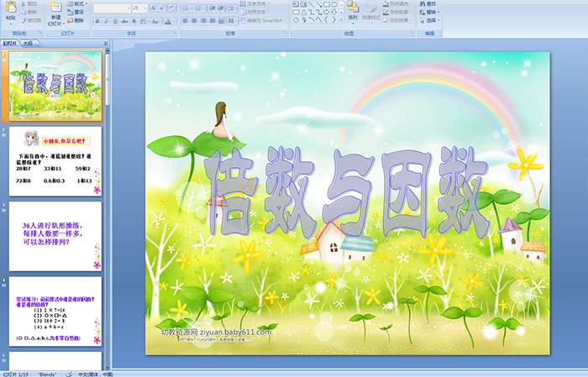Screen dimensions: 588x377
Task: Click the New Slide (新建幻灯片) icon
Action: pyautogui.click(x=56, y=8)
